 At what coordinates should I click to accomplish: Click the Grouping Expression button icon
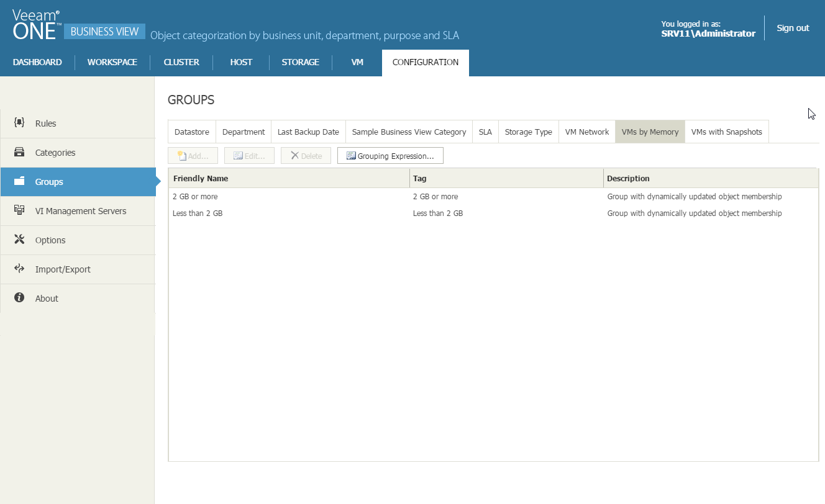351,156
